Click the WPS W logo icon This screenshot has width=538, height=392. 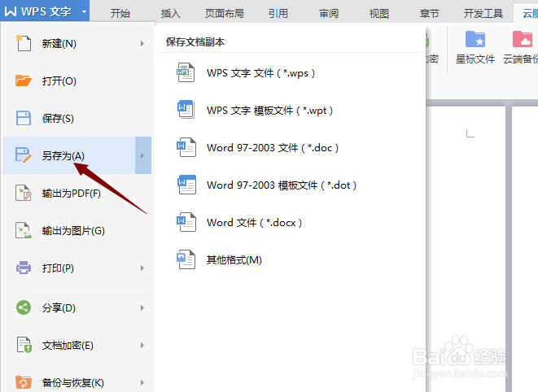pyautogui.click(x=11, y=11)
